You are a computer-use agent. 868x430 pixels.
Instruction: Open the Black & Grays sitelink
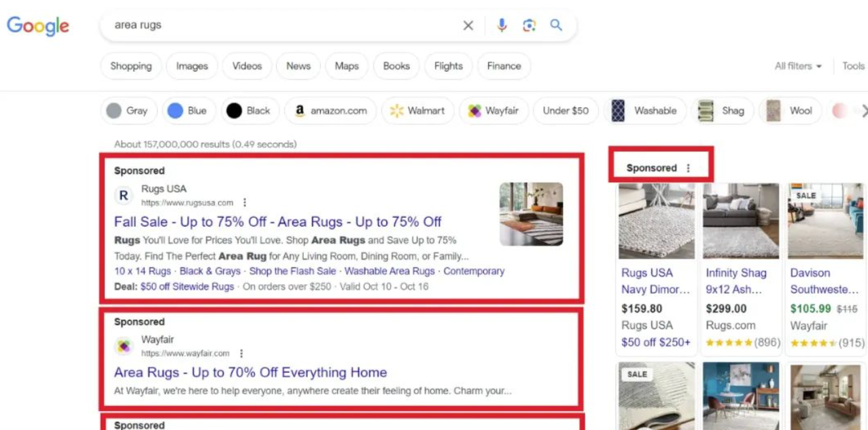(x=210, y=271)
